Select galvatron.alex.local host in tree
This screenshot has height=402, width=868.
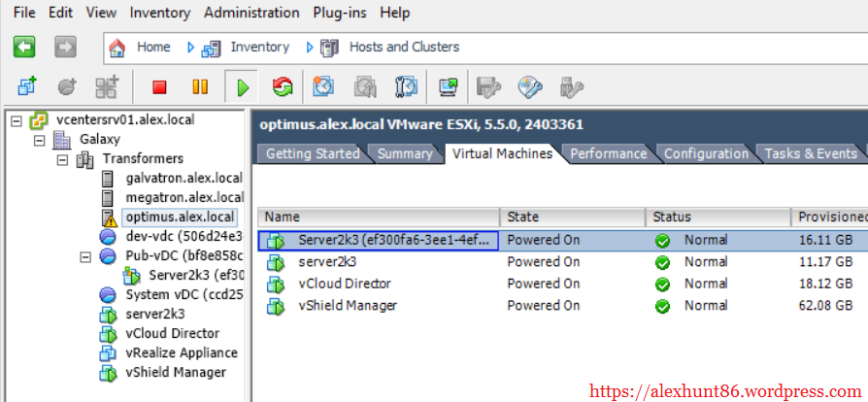184,178
